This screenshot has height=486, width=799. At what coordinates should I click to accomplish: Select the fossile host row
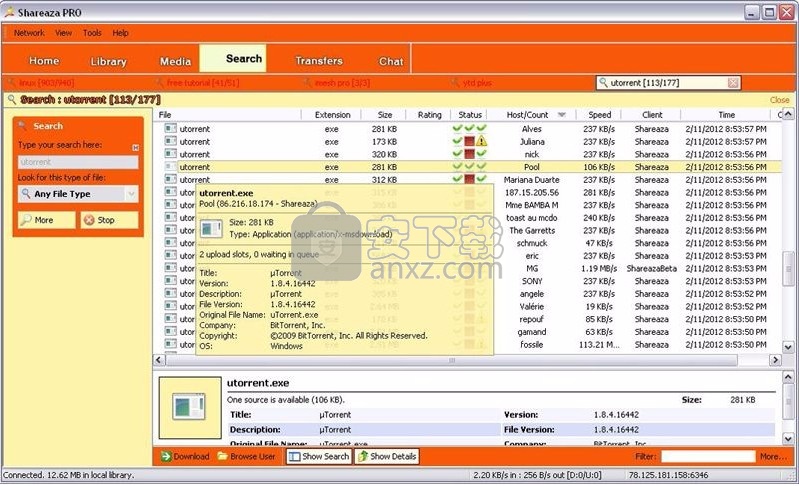pyautogui.click(x=468, y=344)
